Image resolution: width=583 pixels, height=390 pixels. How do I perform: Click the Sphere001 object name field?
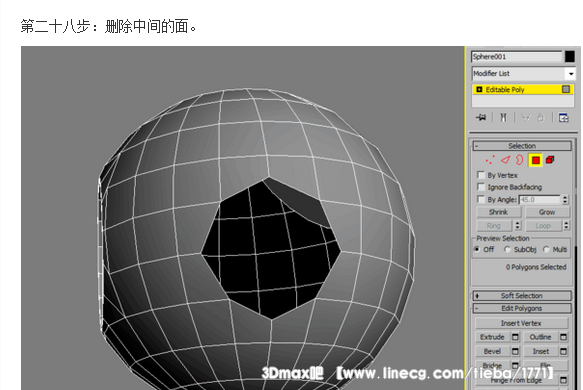pos(517,57)
